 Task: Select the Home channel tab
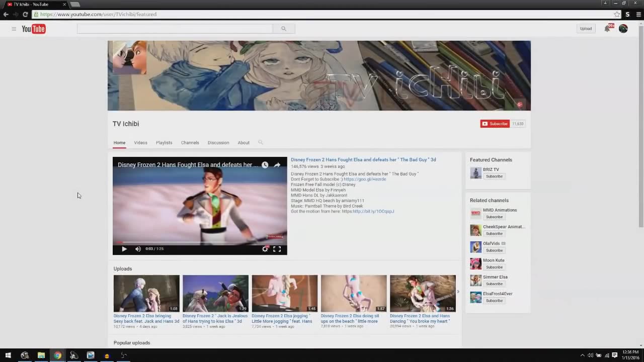[119, 143]
